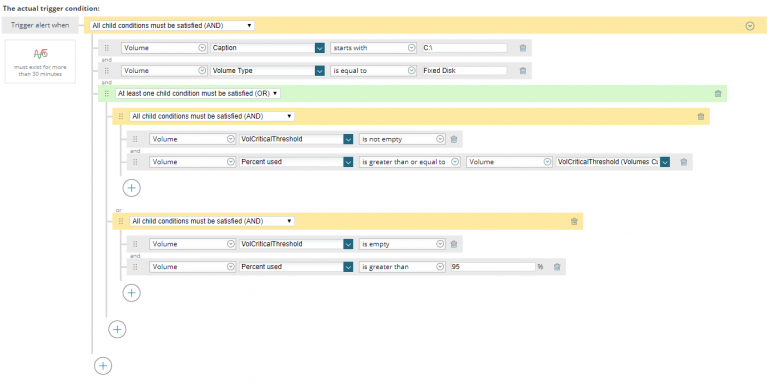Image resolution: width=768 pixels, height=382 pixels.
Task: Open the At least one child (OR) dropdown
Action: click(x=198, y=93)
